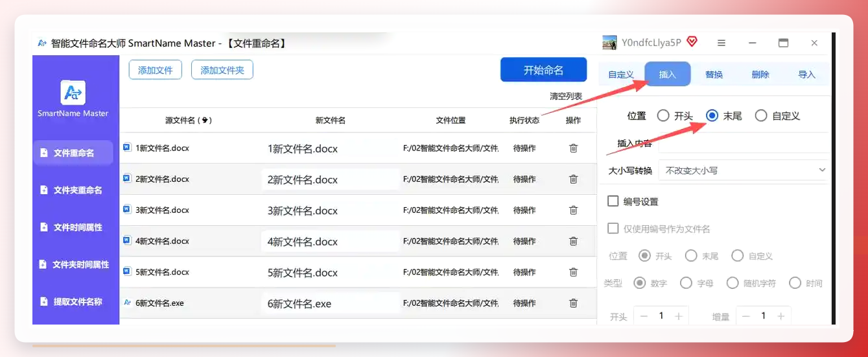Switch to the 删除 tab
This screenshot has width=868, height=357.
pos(760,75)
